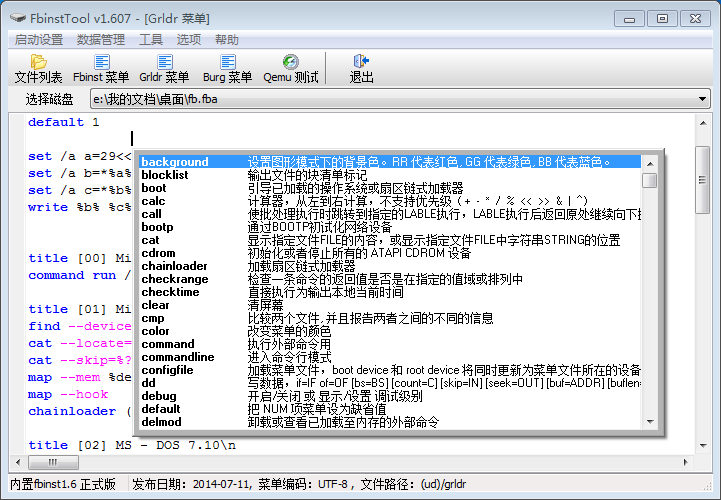Select the 'default' autocomplete entry

[390, 409]
